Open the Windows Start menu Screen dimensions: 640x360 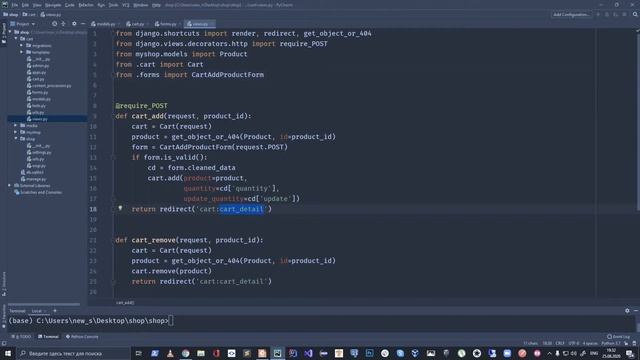coord(8,353)
